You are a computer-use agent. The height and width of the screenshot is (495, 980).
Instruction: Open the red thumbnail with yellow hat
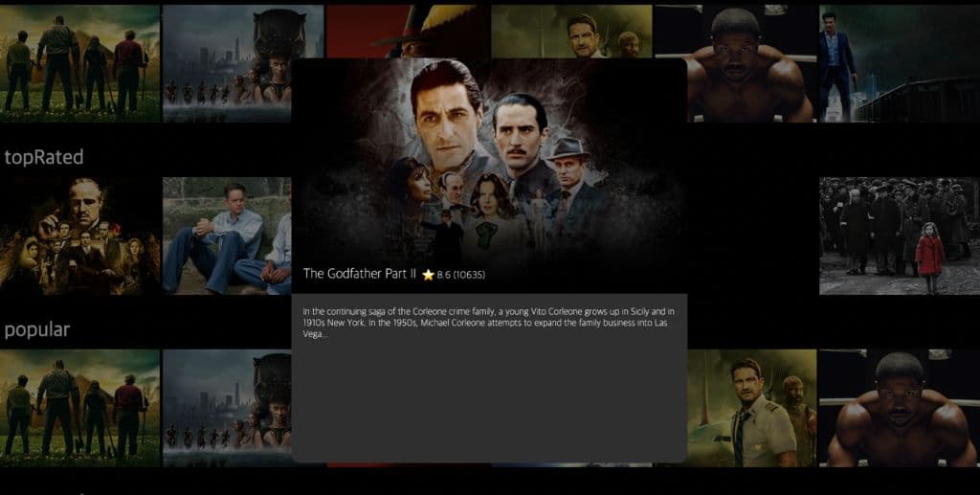point(408,32)
